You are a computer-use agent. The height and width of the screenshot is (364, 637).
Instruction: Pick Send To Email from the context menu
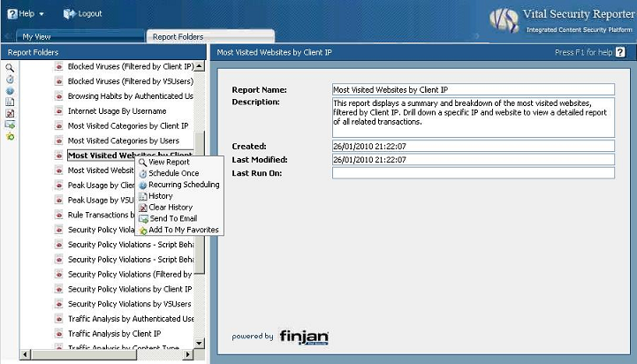coord(172,218)
